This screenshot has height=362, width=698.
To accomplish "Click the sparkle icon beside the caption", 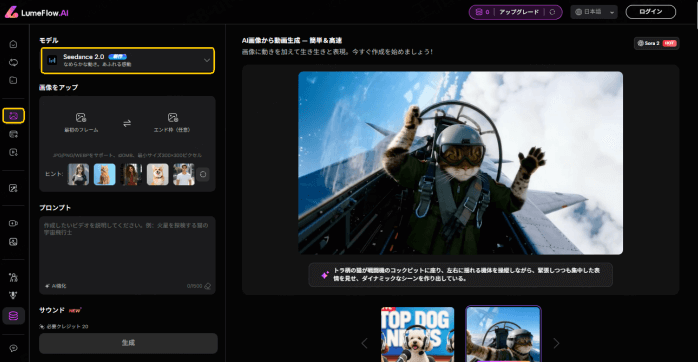I will pyautogui.click(x=325, y=275).
